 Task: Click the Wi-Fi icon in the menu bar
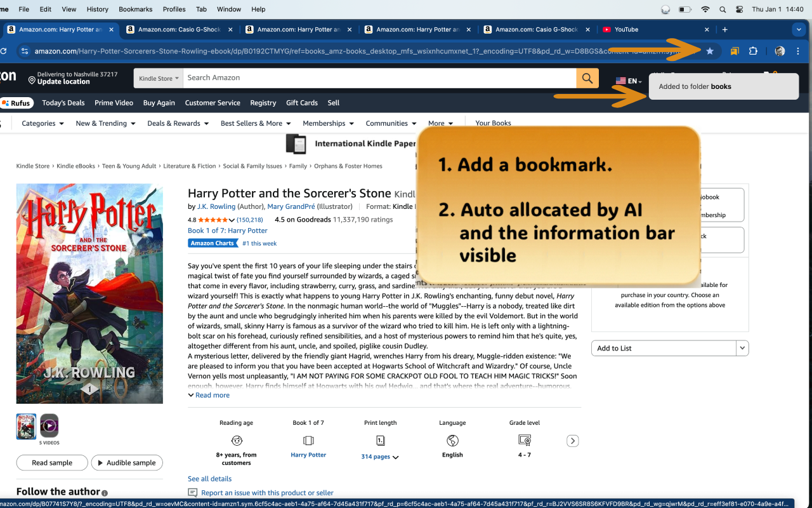click(x=705, y=9)
